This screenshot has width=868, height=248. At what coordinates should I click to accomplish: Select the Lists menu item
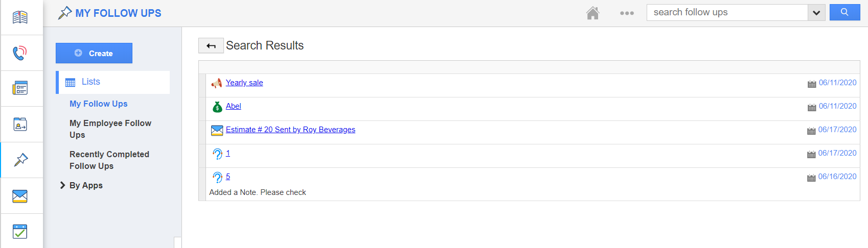[91, 82]
